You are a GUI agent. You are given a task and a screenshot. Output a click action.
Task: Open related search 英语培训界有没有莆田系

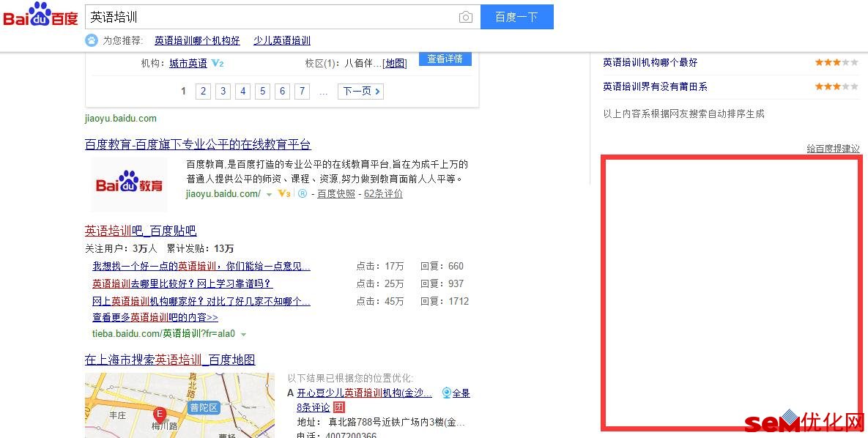tap(655, 86)
